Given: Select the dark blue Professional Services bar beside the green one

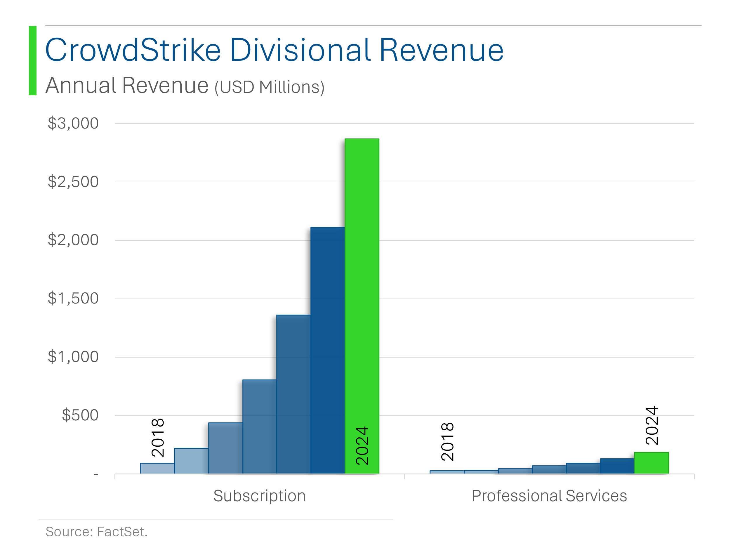Looking at the screenshot, I should click(x=617, y=466).
